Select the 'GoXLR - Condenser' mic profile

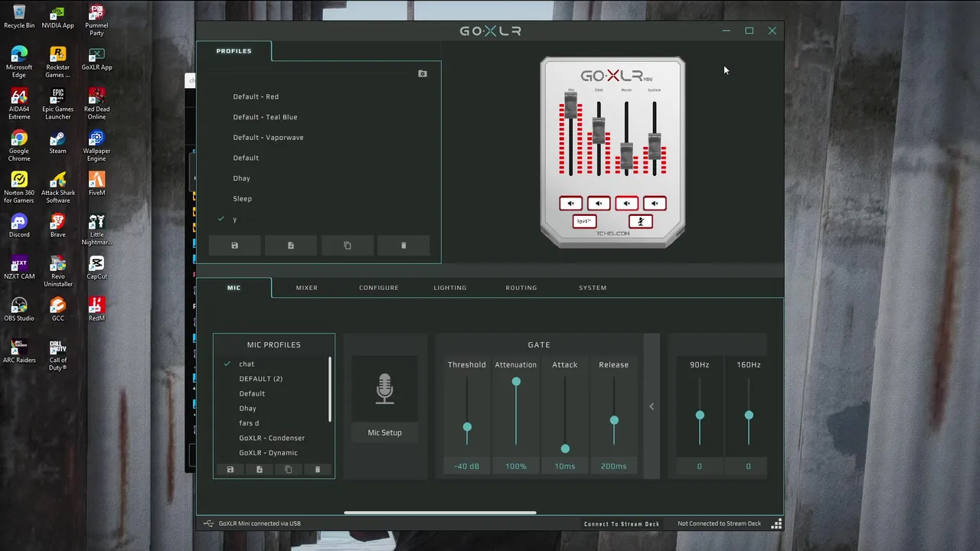272,438
